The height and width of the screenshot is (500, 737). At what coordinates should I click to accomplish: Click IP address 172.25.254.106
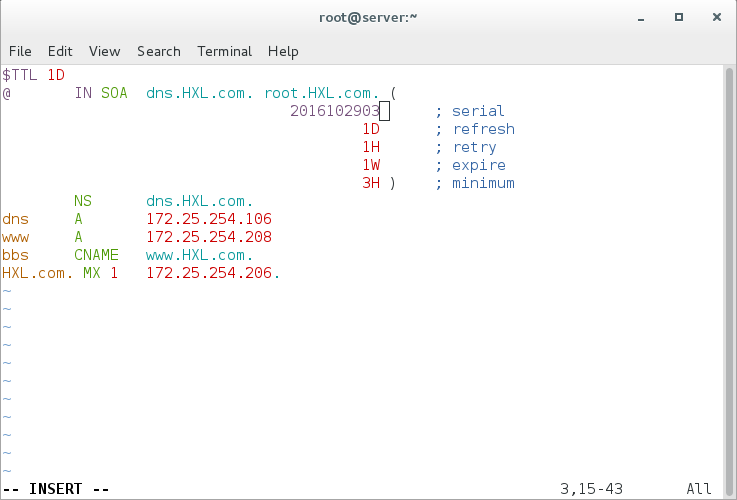pyautogui.click(x=209, y=219)
